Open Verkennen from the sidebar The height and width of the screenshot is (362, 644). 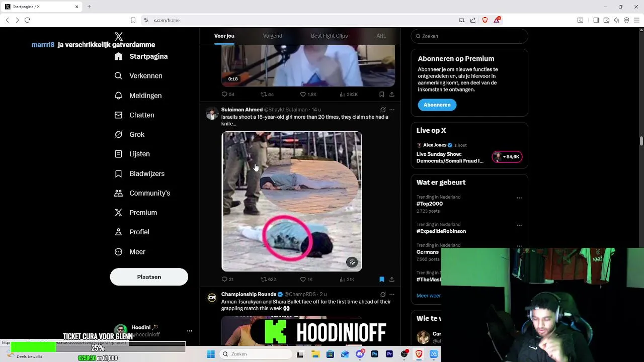[x=138, y=76]
